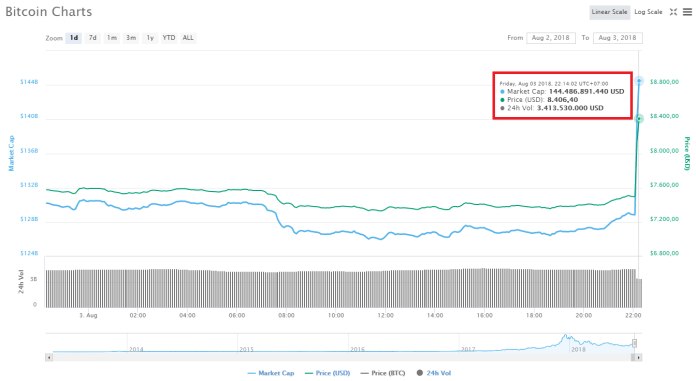Click the $7.200,00 price axis label

tap(664, 219)
